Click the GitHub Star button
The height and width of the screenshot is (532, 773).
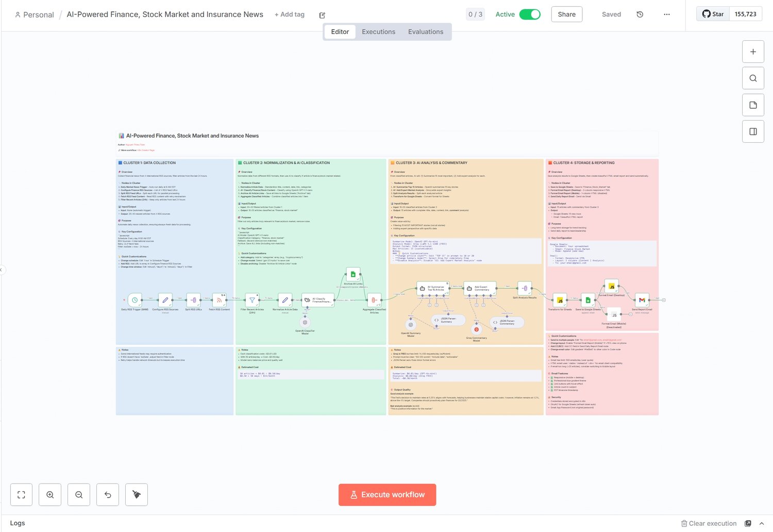click(713, 14)
